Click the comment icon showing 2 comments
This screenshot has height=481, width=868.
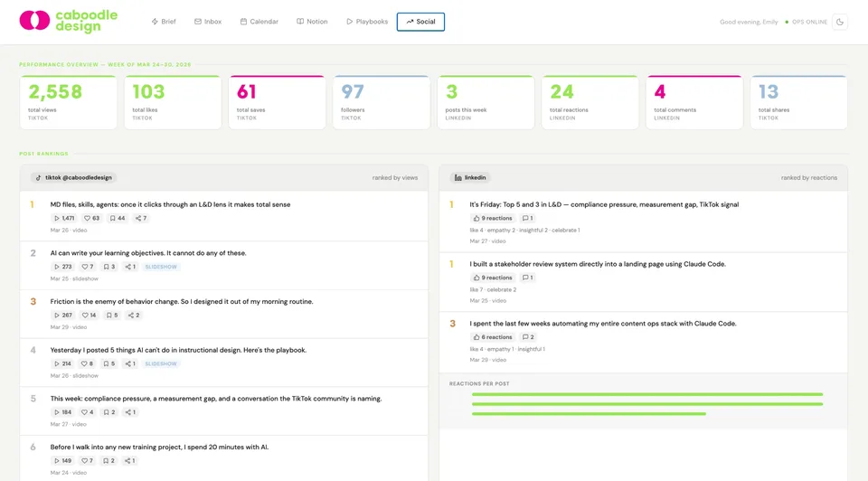pyautogui.click(x=525, y=337)
